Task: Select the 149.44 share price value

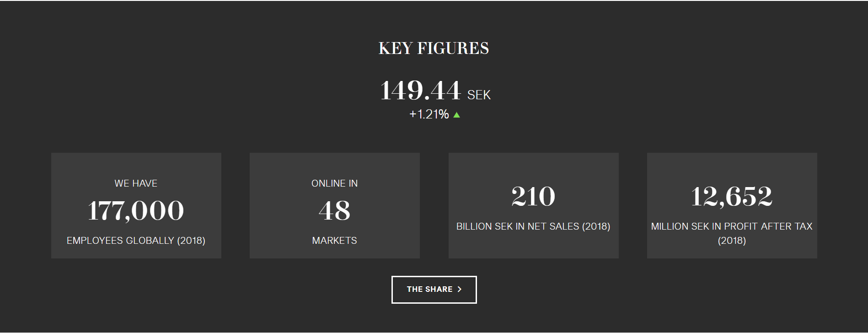Action: coord(420,90)
